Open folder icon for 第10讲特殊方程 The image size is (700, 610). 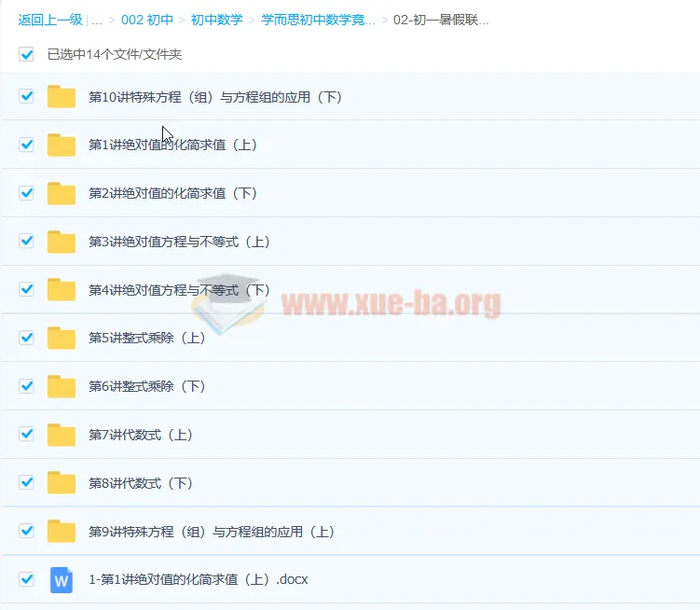[62, 96]
